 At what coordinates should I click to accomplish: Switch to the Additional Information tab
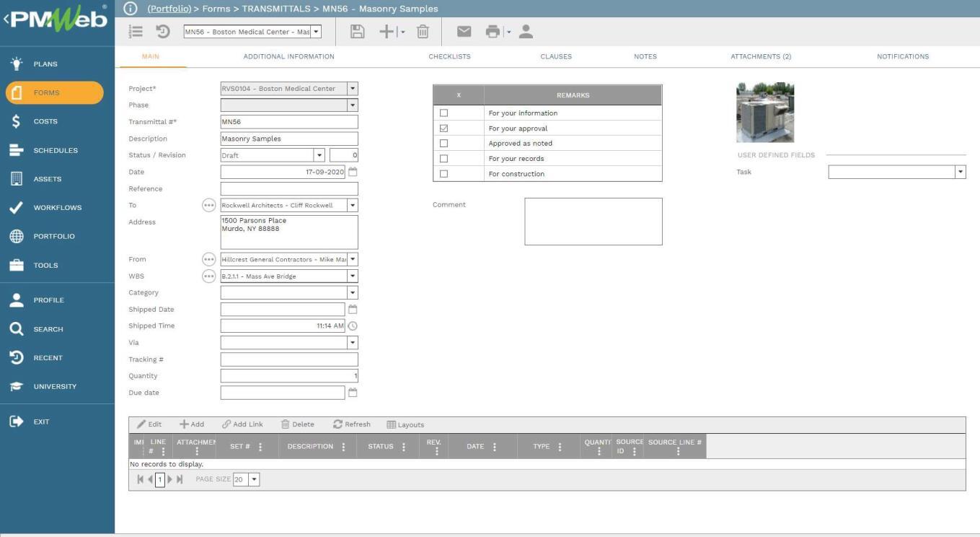288,56
